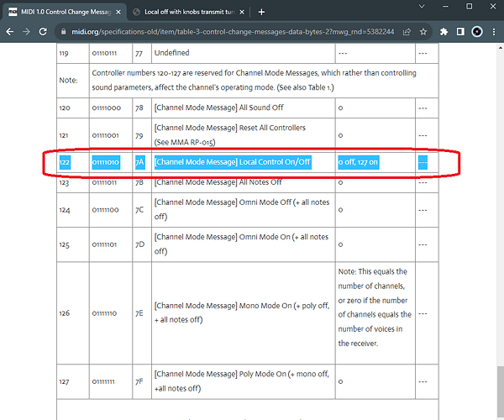The height and width of the screenshot is (420, 504).
Task: View site information via the lock icon
Action: (x=64, y=31)
